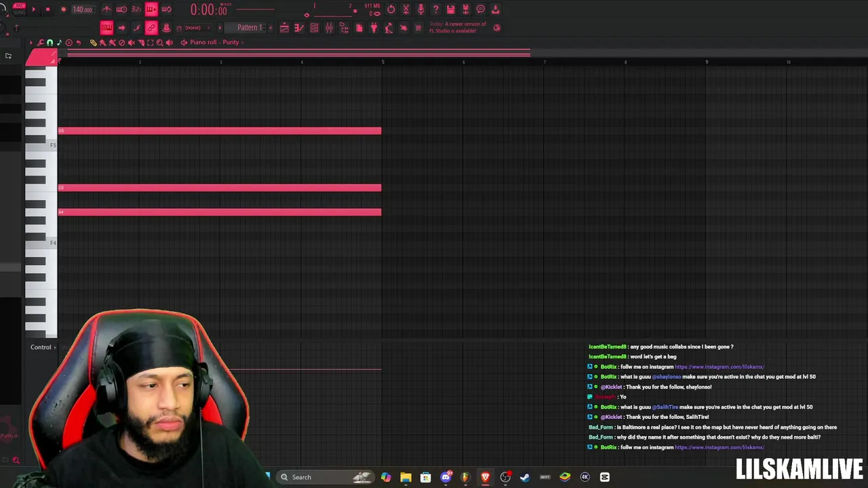Open OBS Studio from the taskbar
This screenshot has width=868, height=488.
click(505, 477)
